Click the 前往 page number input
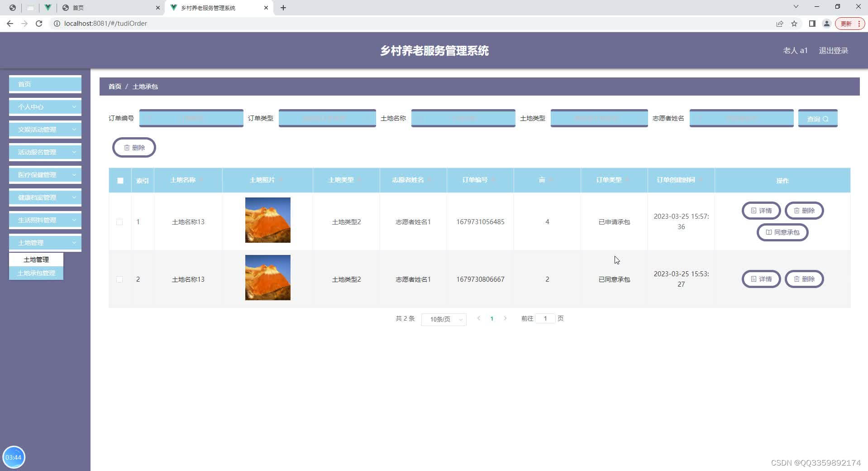 coord(545,318)
